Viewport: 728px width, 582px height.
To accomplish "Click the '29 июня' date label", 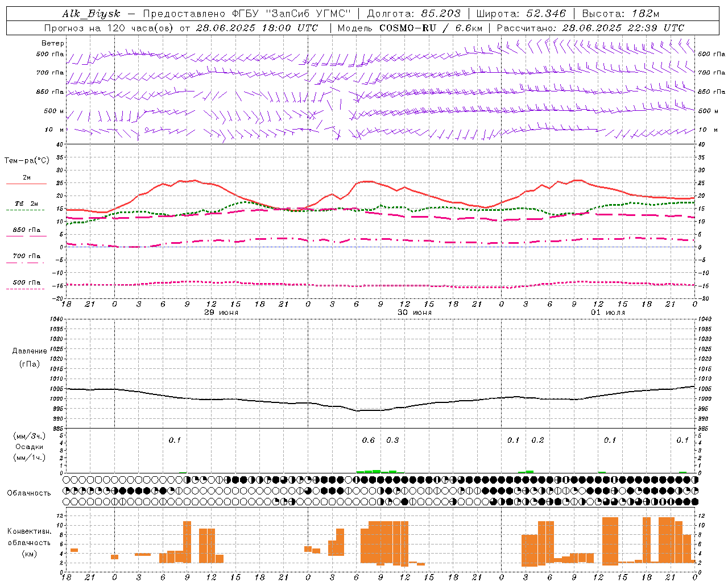I will pyautogui.click(x=221, y=313).
